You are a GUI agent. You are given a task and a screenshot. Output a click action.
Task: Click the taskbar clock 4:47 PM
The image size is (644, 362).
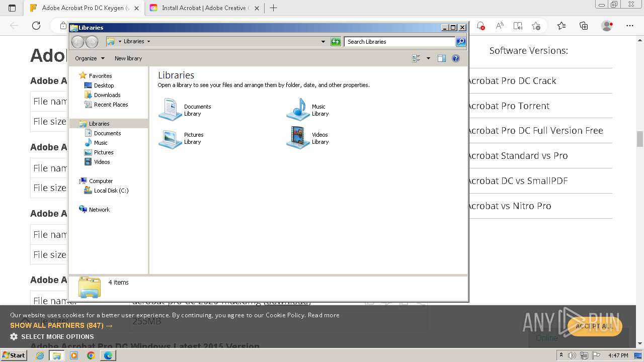618,355
